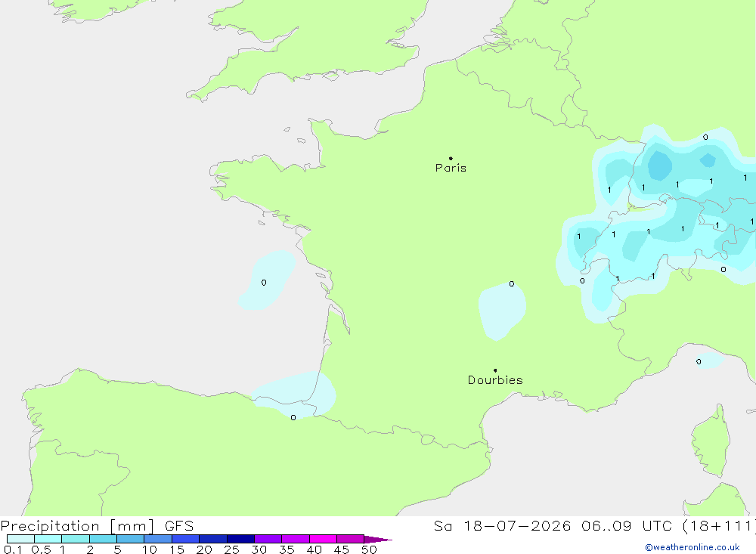
Task: Click the legend value '40'
Action: coord(314,549)
